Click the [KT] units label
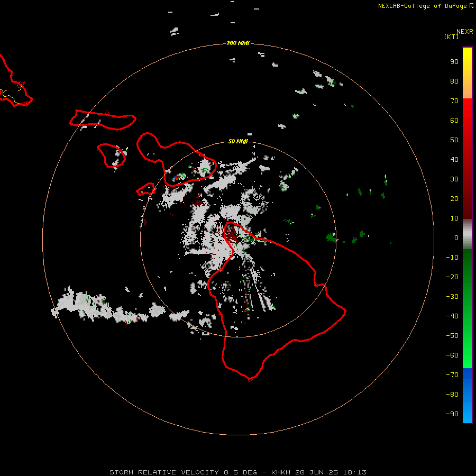 pos(451,36)
